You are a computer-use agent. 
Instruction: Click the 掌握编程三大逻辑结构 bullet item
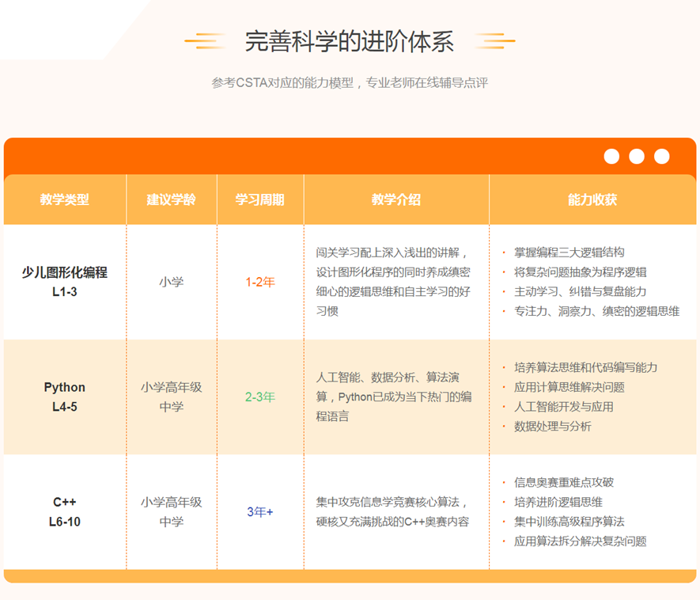(x=569, y=253)
